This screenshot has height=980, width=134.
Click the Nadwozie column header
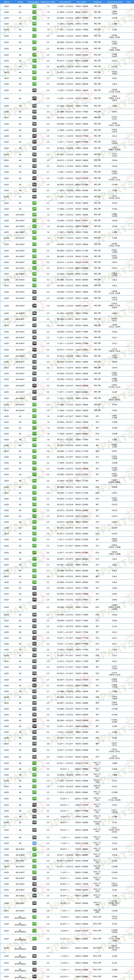click(x=98, y=2)
